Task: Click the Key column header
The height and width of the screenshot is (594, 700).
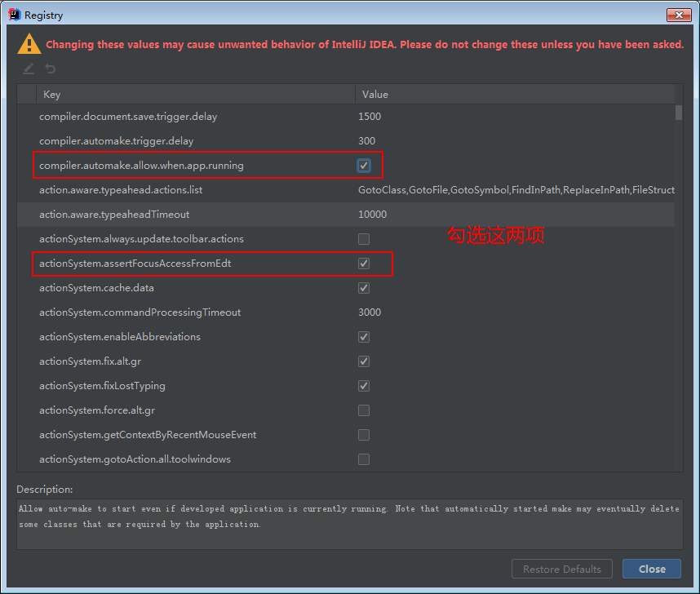Action: pos(51,95)
